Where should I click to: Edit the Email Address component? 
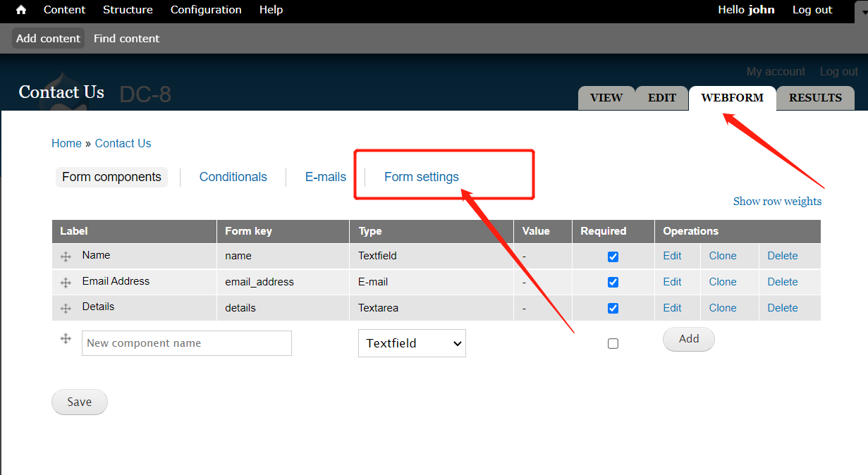point(673,282)
